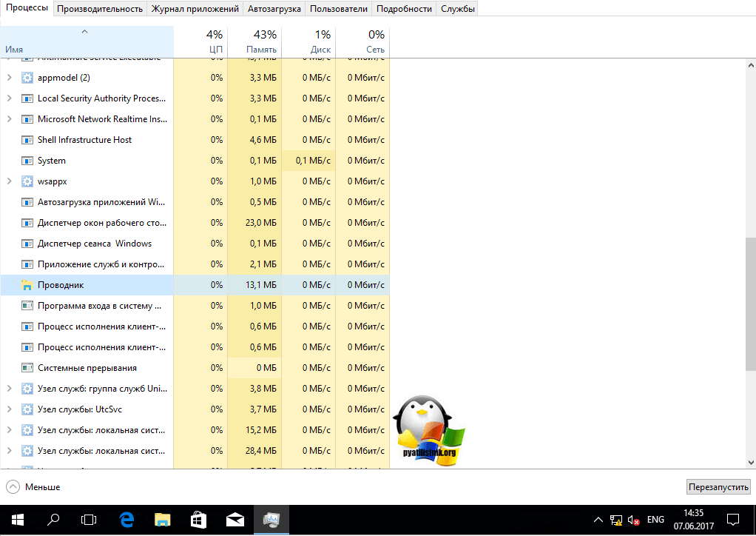This screenshot has width=756, height=536.
Task: Open taskbar search magnifier icon
Action: tap(53, 520)
